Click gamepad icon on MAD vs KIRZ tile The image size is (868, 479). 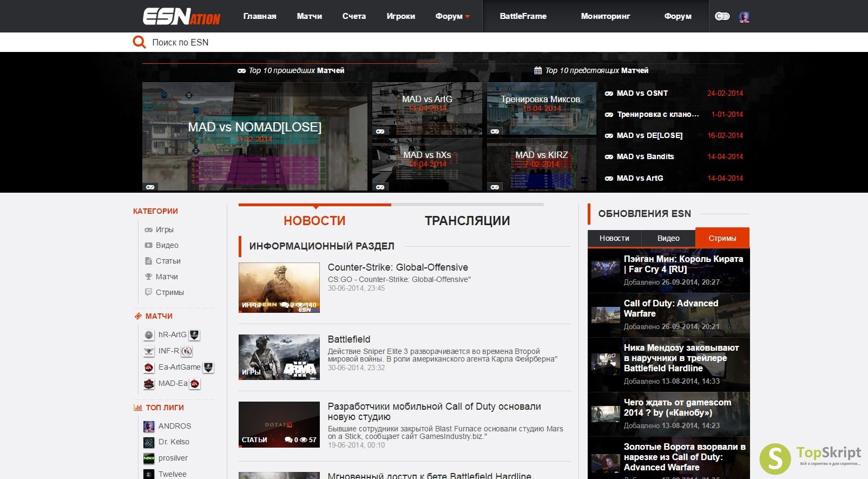[495, 187]
